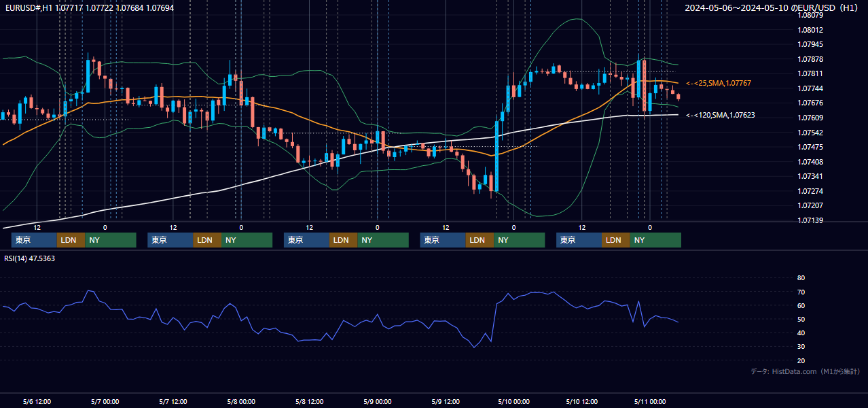The image size is (868, 408).
Task: Click price axis value 1.07542
Action: [810, 133]
